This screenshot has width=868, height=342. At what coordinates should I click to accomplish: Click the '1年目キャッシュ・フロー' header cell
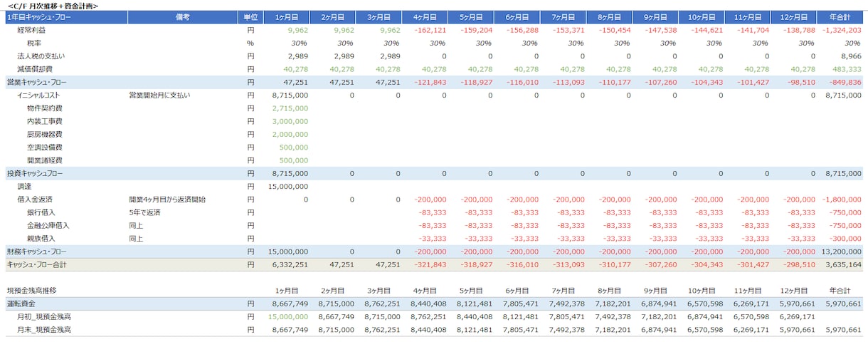67,18
